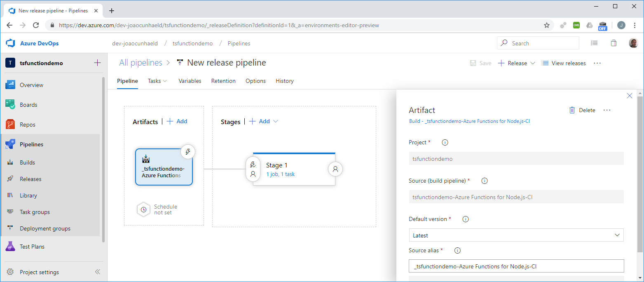
Task: Reload the browser page
Action: coord(36,25)
